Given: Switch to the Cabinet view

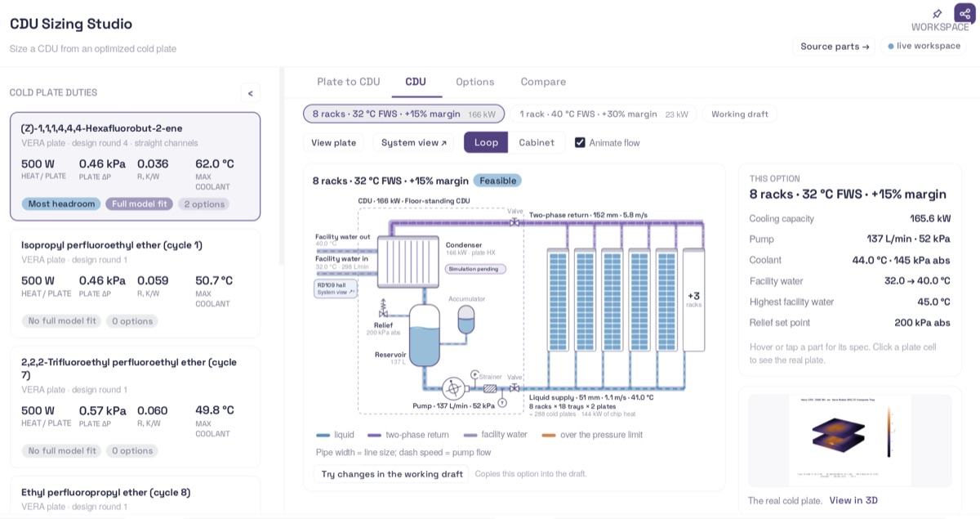Looking at the screenshot, I should click(537, 142).
